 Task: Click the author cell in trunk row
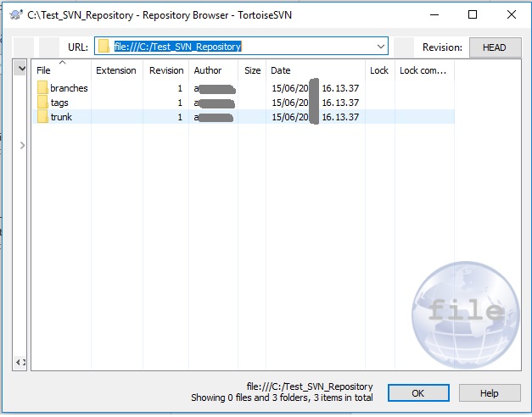(214, 117)
